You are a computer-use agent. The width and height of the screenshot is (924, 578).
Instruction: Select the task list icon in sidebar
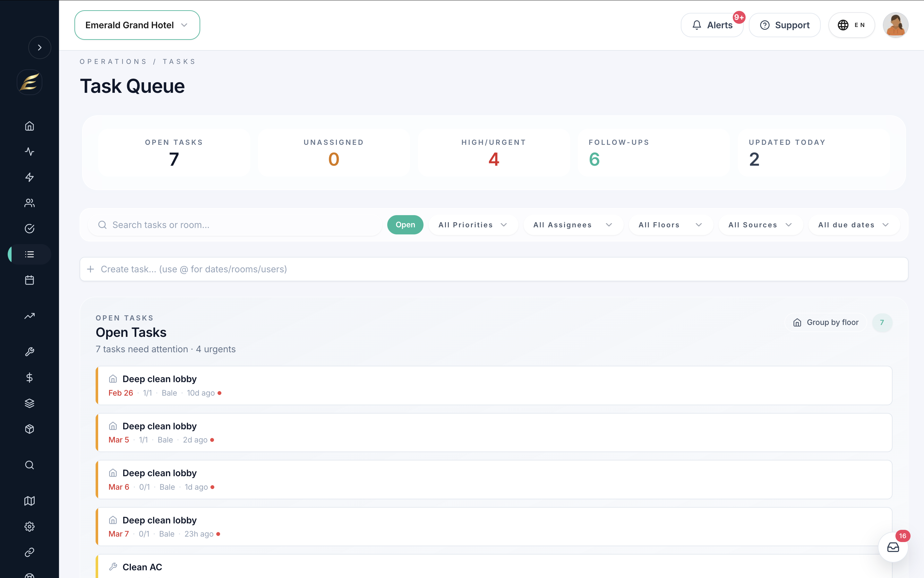30,254
